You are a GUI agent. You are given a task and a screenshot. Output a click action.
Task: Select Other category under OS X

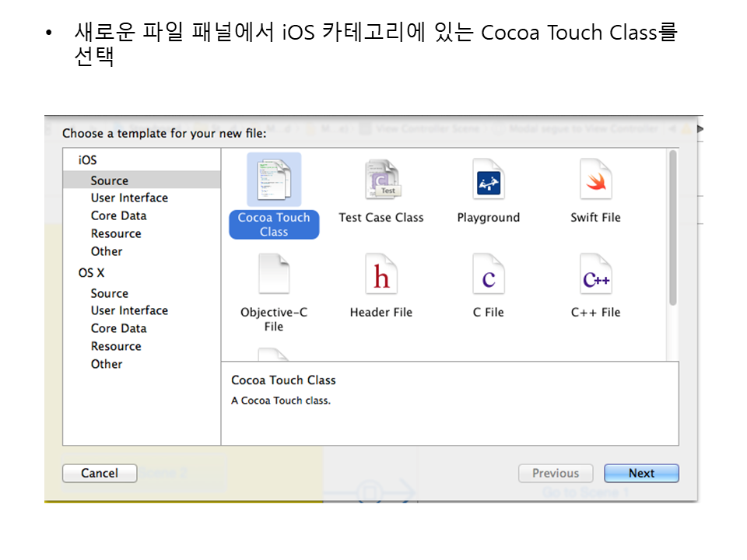click(x=107, y=365)
